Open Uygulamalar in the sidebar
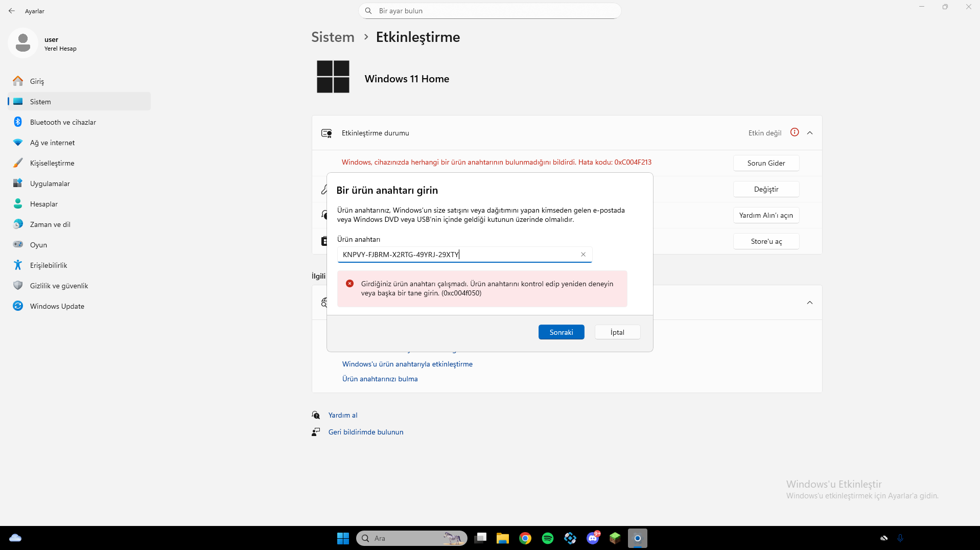 click(x=79, y=184)
